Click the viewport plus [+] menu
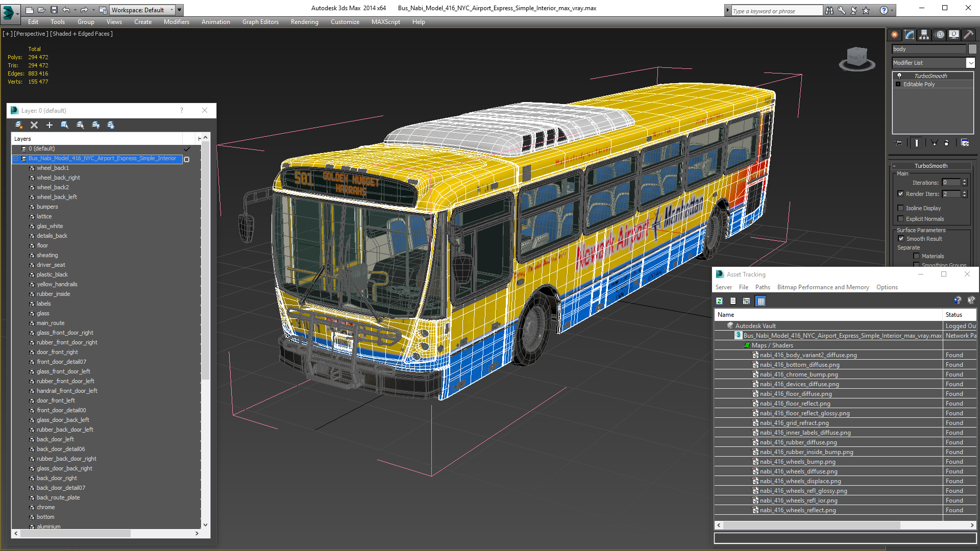Viewport: 980px width, 551px height. (x=7, y=34)
